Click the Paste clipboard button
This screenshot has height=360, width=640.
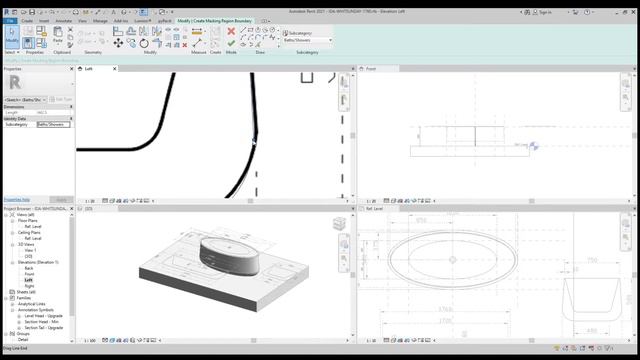pos(58,35)
